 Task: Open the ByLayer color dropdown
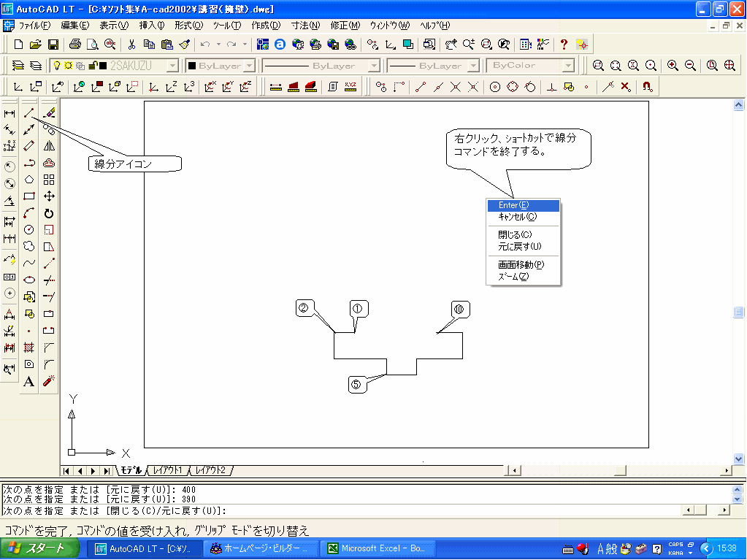click(250, 66)
